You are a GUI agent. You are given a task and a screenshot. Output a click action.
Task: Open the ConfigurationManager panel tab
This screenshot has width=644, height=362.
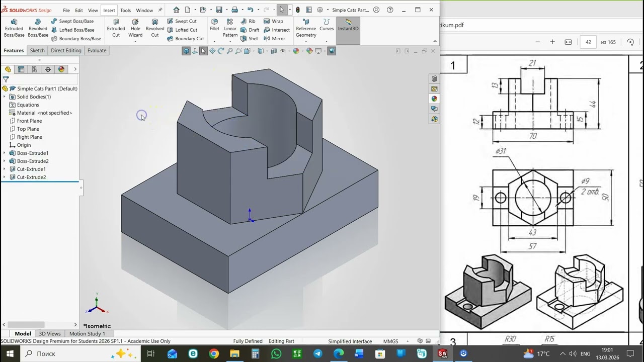tap(34, 69)
